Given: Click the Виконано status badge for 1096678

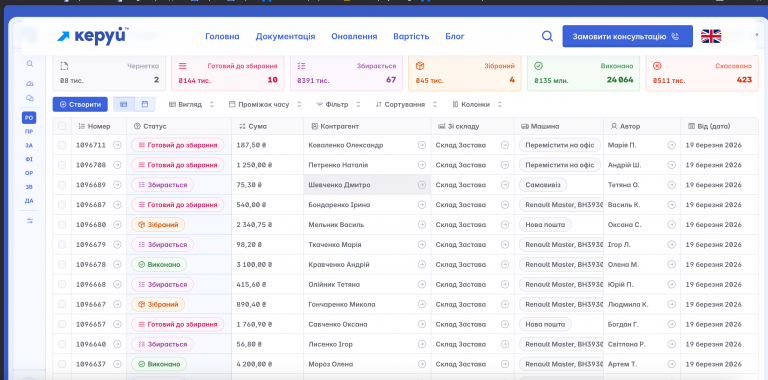Looking at the screenshot, I should pyautogui.click(x=159, y=264).
